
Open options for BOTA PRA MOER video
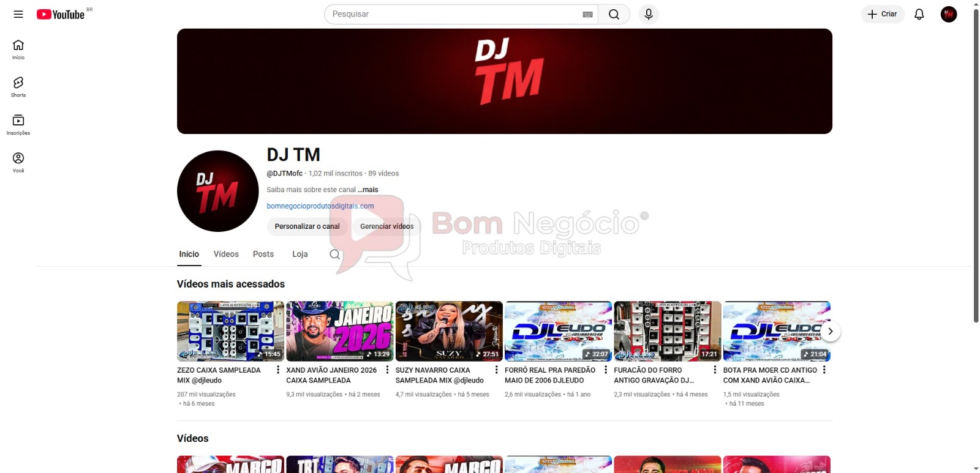pyautogui.click(x=824, y=370)
